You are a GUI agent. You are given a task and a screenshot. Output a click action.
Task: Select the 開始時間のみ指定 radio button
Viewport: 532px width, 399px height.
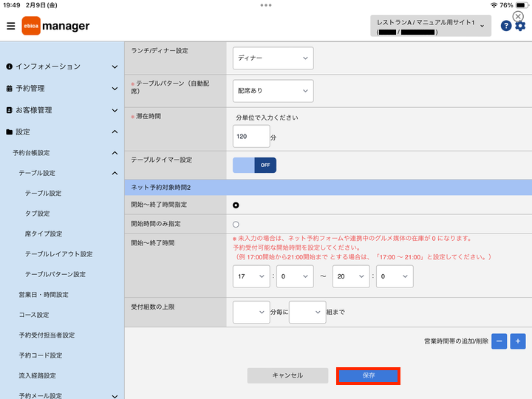coord(236,225)
